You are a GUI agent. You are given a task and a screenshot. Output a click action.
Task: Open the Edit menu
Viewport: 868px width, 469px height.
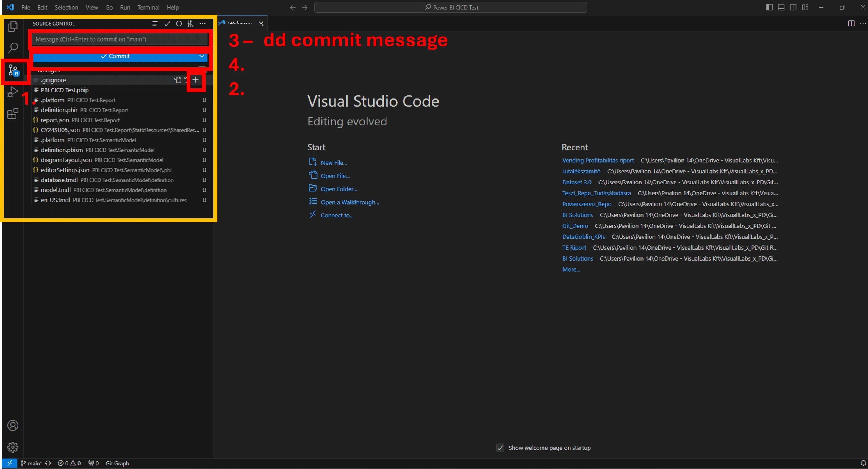click(x=42, y=7)
